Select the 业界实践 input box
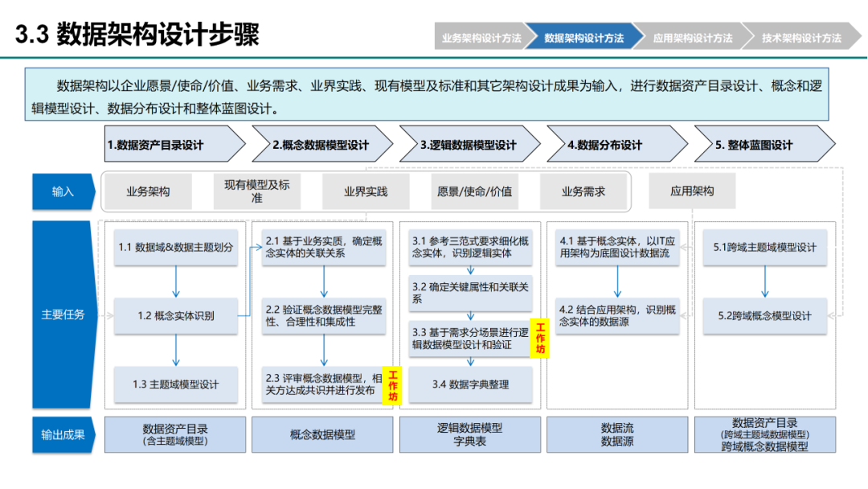Image resolution: width=868 pixels, height=489 pixels. [366, 191]
